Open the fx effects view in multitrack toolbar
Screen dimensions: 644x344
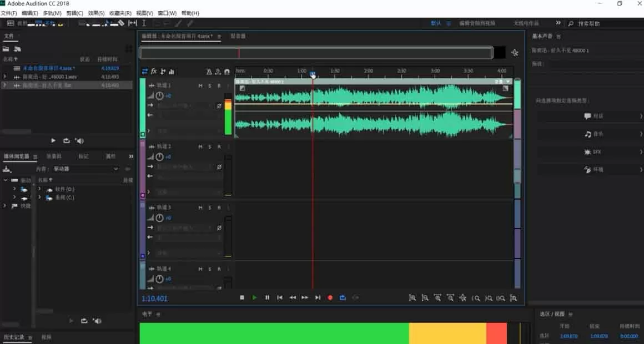pyautogui.click(x=154, y=72)
